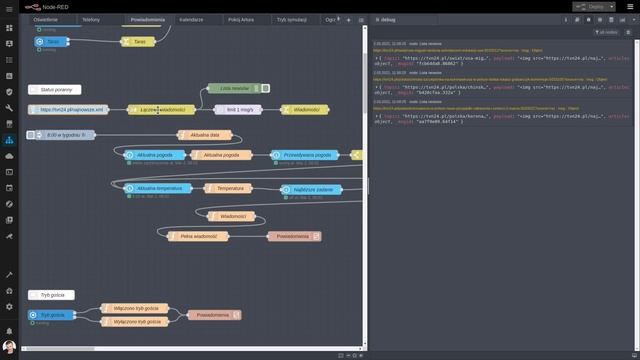Open the Node-RED main hamburger menu
Viewport: 640px width, 360px height.
click(630, 7)
